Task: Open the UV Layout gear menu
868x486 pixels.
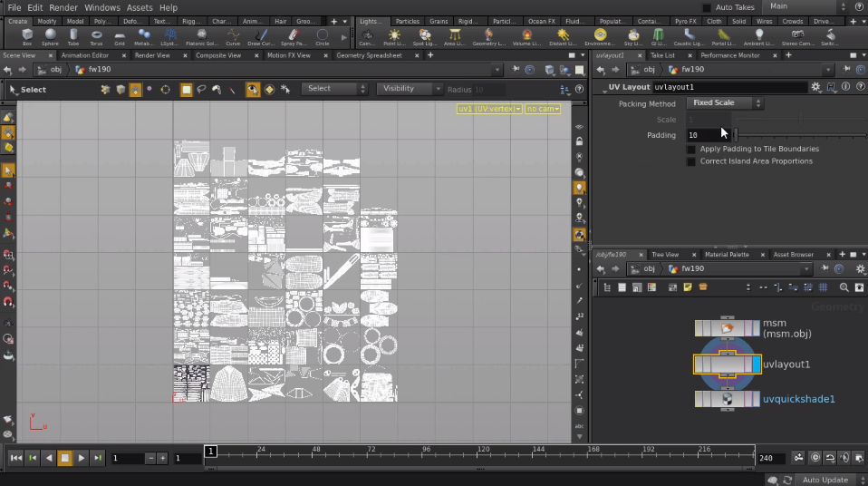Action: pyautogui.click(x=816, y=87)
